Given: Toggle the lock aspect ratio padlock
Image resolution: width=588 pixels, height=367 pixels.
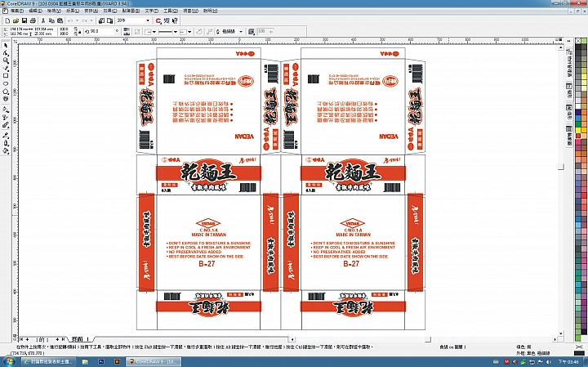Looking at the screenshot, I should point(80,32).
